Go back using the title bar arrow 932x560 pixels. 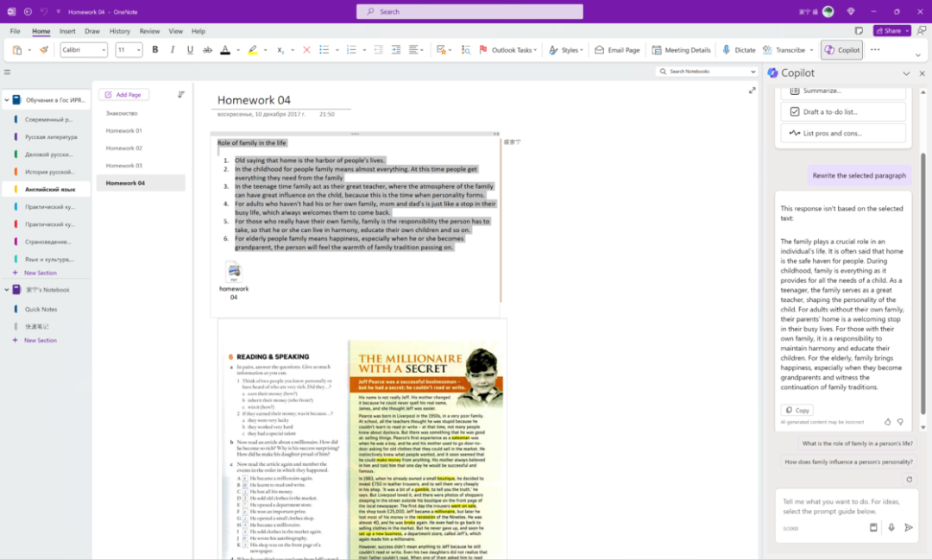pyautogui.click(x=28, y=11)
